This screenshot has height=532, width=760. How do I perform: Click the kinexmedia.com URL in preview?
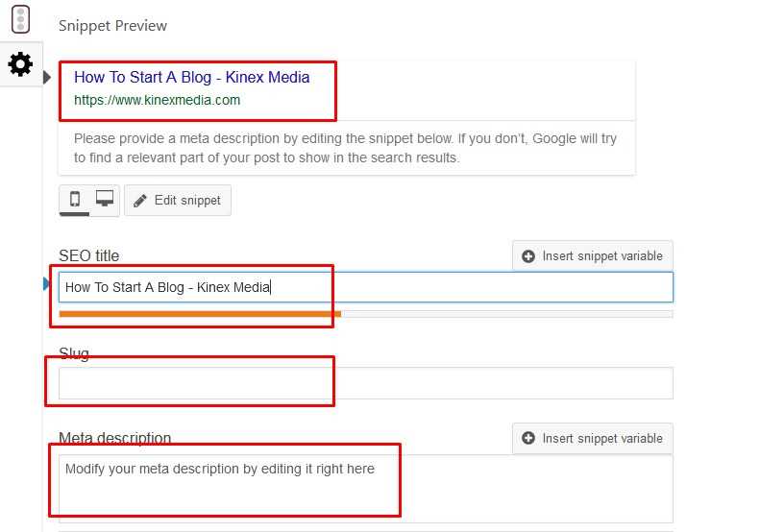(x=158, y=100)
